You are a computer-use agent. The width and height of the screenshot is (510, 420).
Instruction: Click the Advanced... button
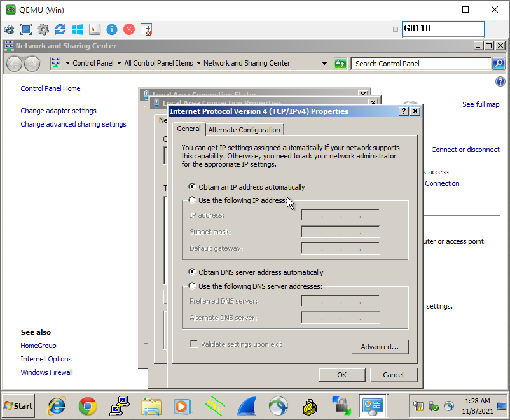coord(380,347)
